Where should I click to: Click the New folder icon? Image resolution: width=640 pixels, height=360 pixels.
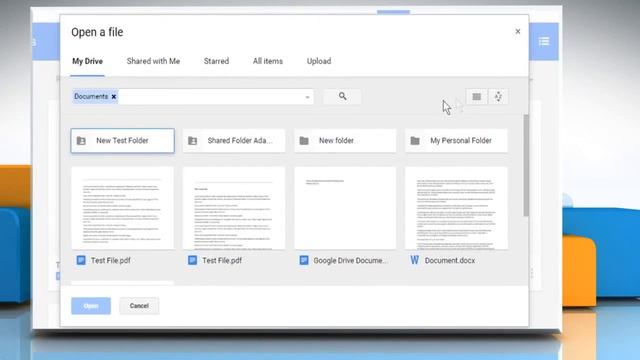click(304, 141)
